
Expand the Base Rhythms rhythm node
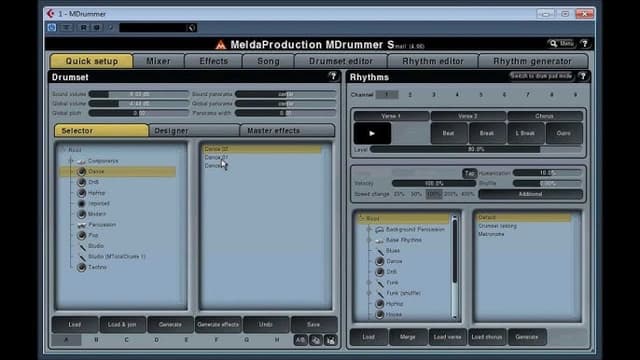point(369,240)
